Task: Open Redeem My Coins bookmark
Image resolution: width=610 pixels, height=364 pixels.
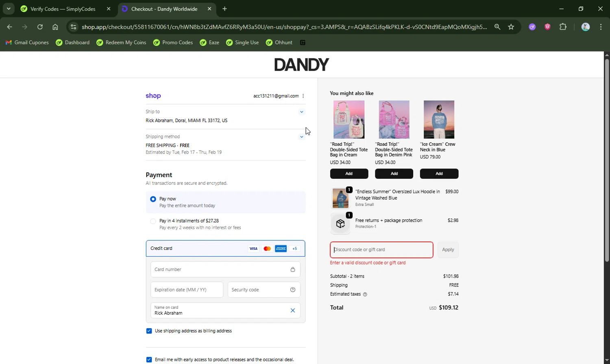Action: coord(121,43)
